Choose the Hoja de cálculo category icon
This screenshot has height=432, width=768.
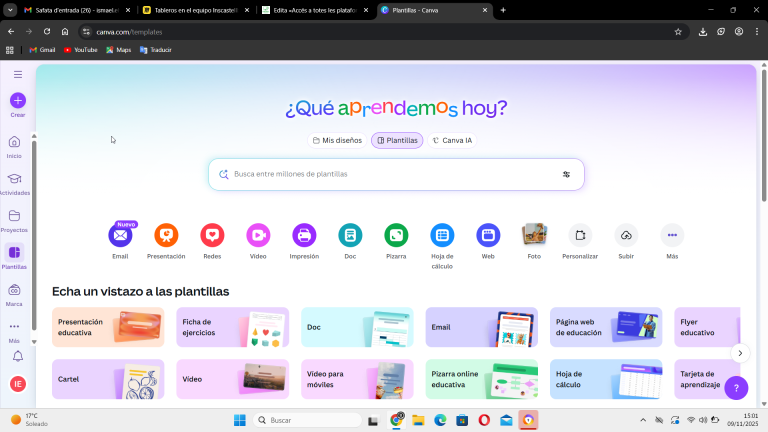point(442,235)
